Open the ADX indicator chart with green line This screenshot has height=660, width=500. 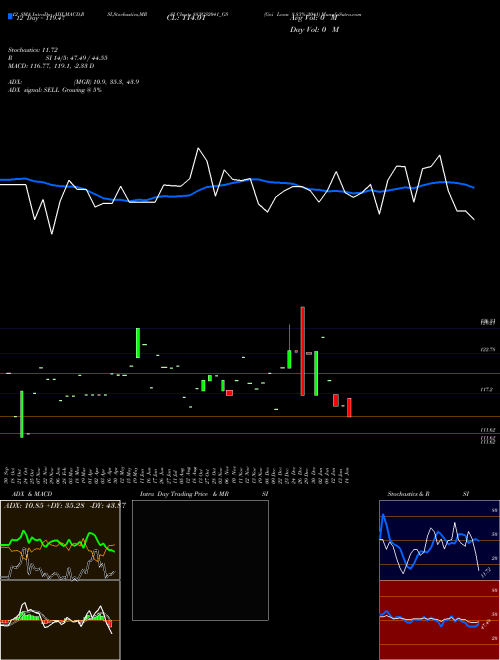pos(60,540)
